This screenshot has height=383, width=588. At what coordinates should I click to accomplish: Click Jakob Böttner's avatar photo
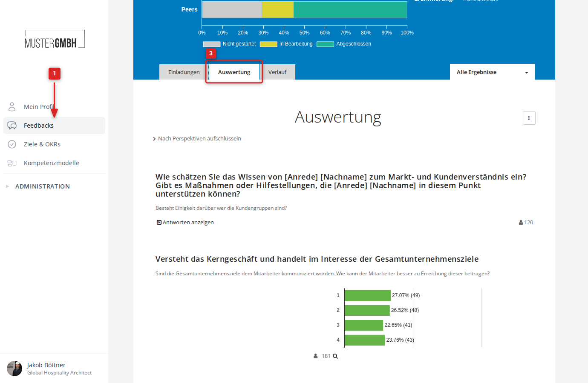coord(14,369)
